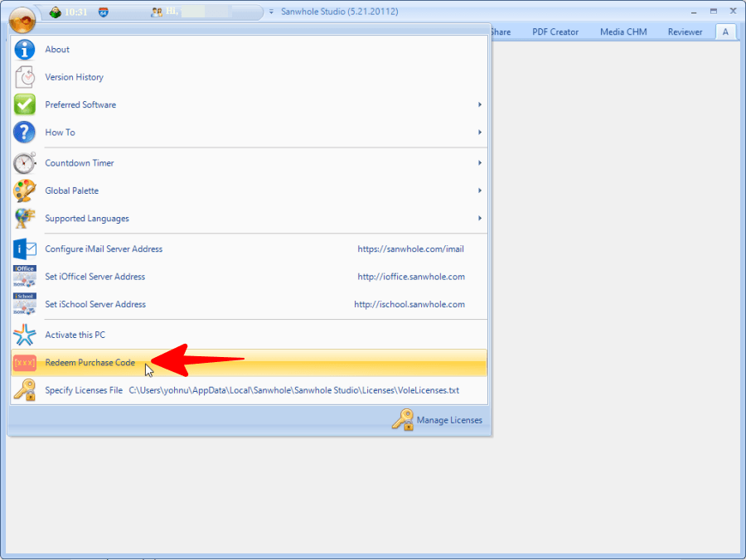Image resolution: width=746 pixels, height=560 pixels.
Task: Open the Version History menu entry
Action: pos(249,77)
